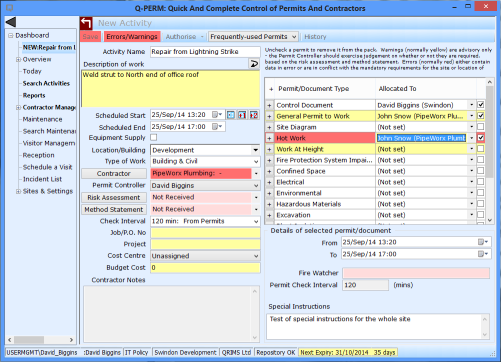Viewport: 501px width, 362px height.
Task: Collapse sidebar with the black left triangle
Action: pos(11,22)
